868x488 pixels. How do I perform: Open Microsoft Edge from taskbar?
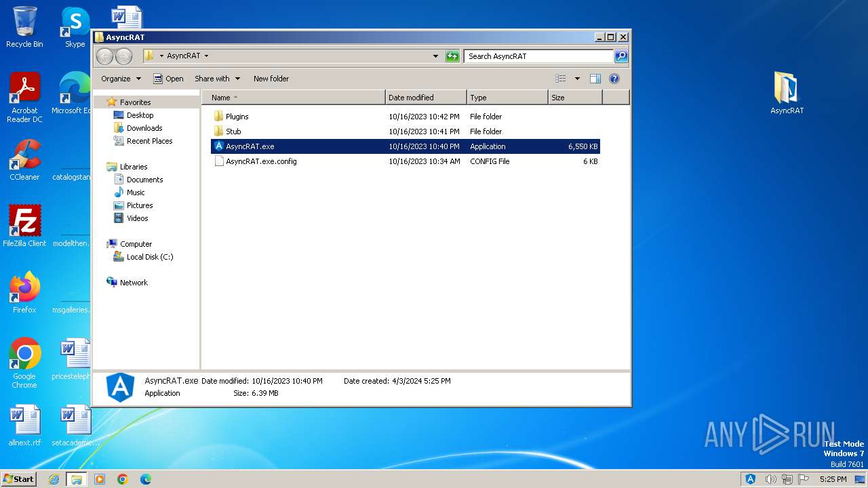click(x=146, y=479)
